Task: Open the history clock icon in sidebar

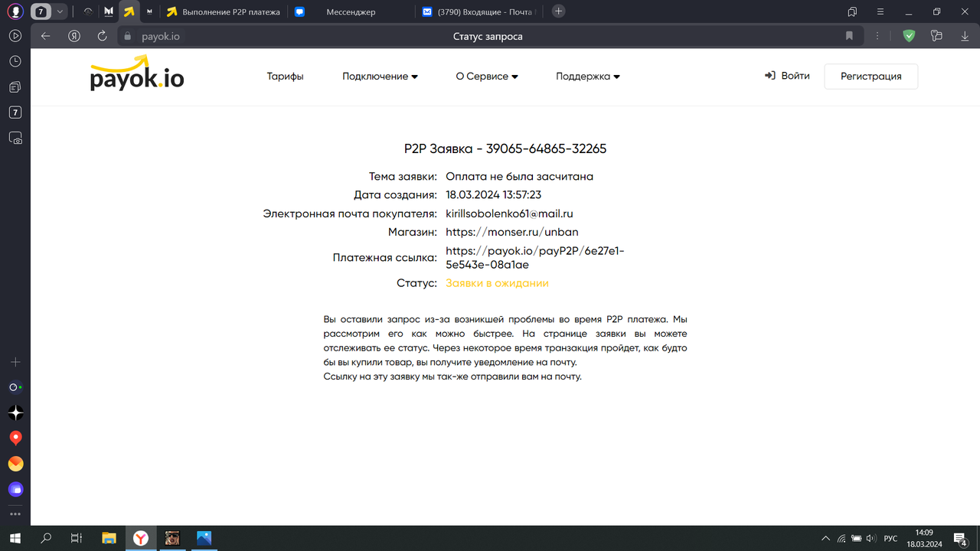Action: (15, 61)
